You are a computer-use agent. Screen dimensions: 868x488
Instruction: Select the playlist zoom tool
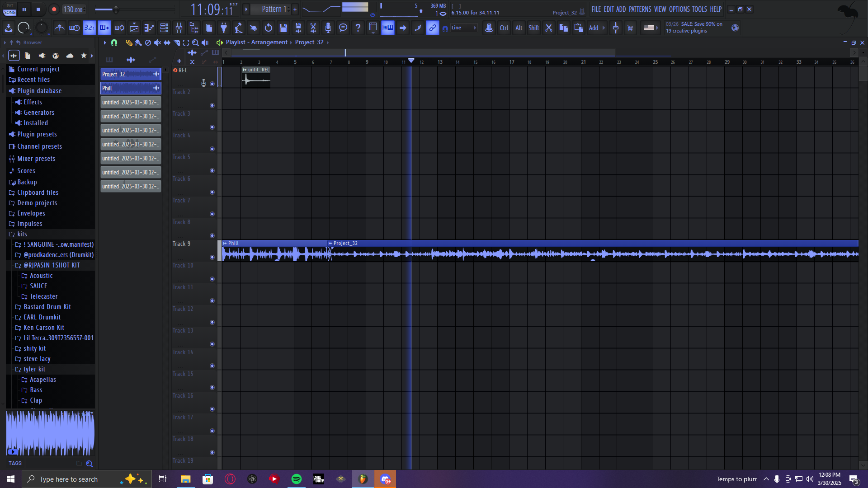coord(195,42)
